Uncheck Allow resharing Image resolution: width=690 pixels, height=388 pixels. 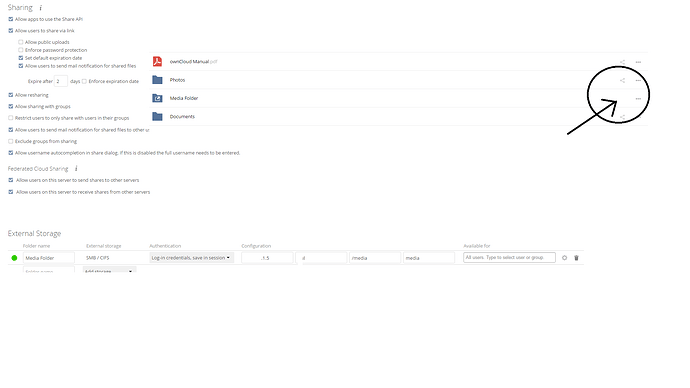[11, 95]
